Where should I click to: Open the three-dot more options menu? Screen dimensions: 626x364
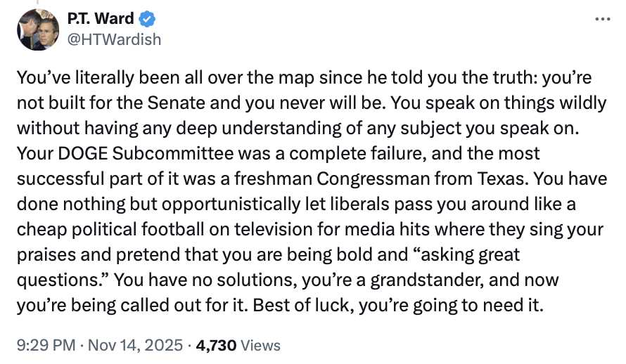603,19
